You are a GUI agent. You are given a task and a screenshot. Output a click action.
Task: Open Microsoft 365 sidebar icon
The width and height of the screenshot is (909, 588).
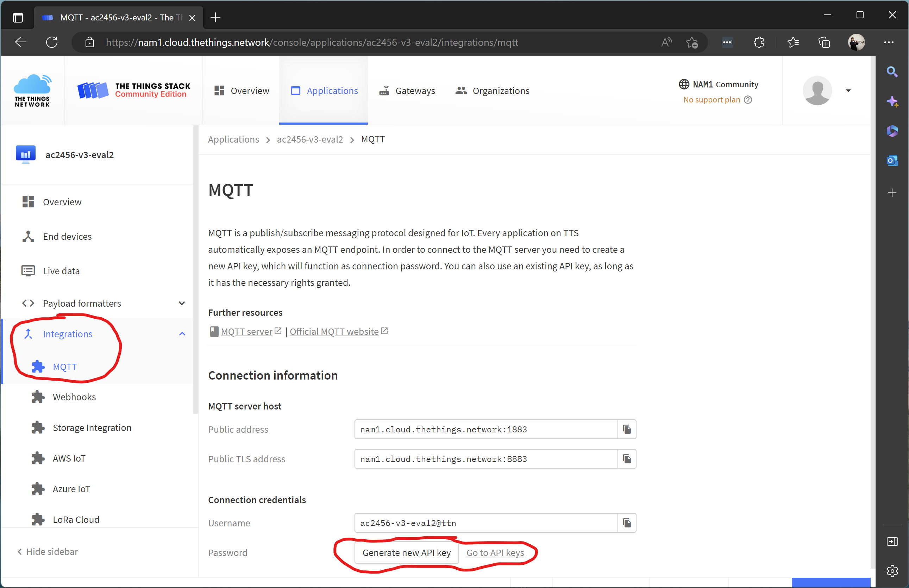point(892,131)
